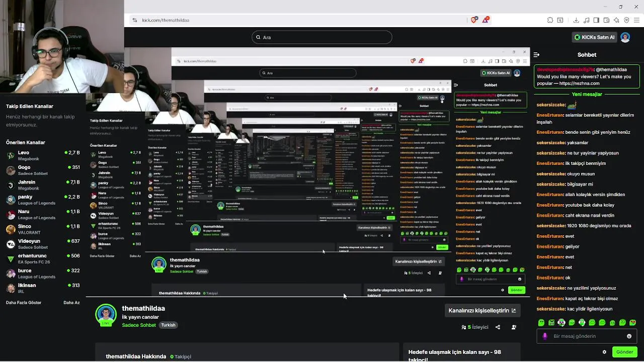Open Gogo channel in recommended list
The width and height of the screenshot is (644, 362).
(x=43, y=170)
